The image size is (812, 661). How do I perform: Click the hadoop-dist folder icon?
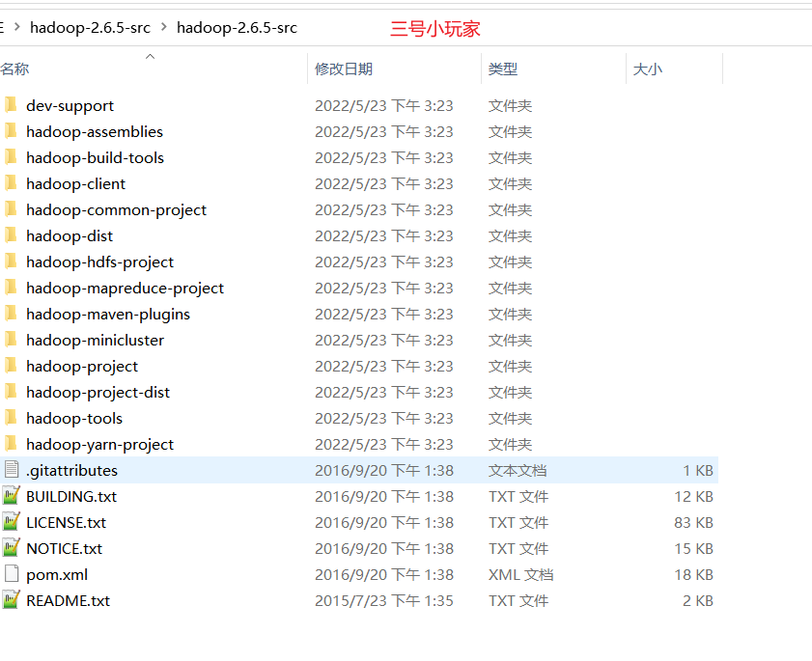11,235
